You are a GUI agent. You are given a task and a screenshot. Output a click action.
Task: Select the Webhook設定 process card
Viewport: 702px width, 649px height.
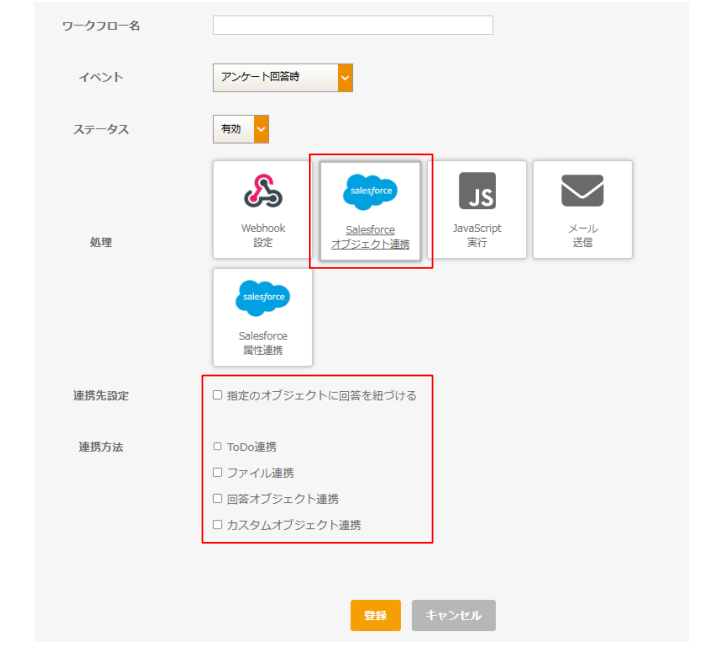(262, 209)
